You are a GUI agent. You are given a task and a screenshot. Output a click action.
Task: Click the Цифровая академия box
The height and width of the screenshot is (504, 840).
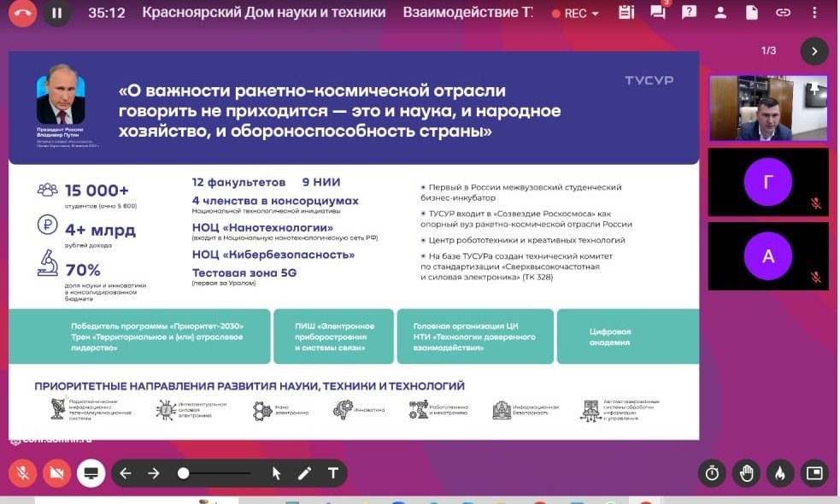[628, 337]
